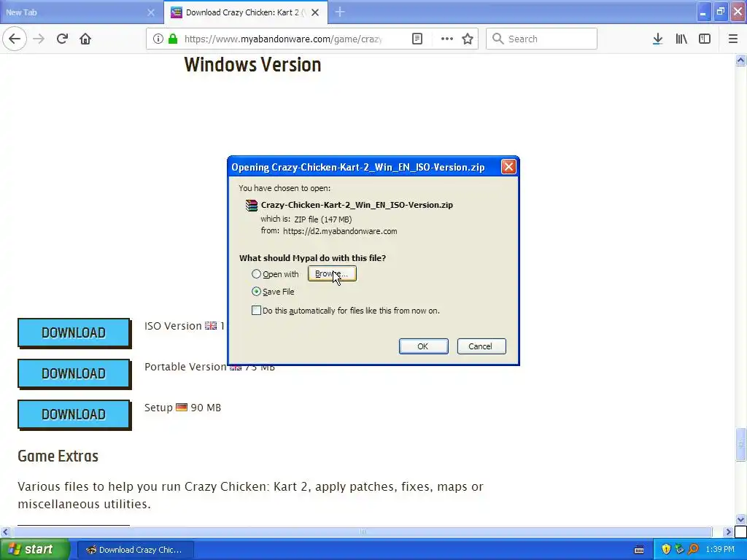Click the German flag beside Setup

click(182, 408)
